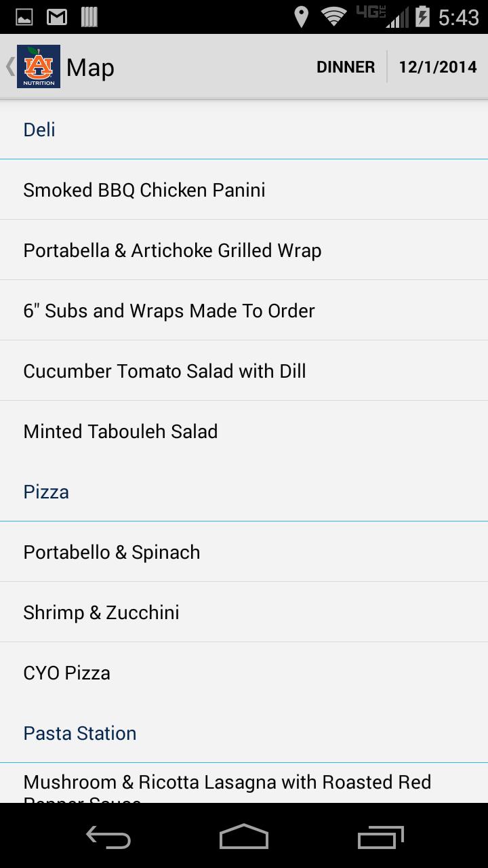Open Smoked BBQ Chicken Panini item
This screenshot has width=488, height=868.
144,190
